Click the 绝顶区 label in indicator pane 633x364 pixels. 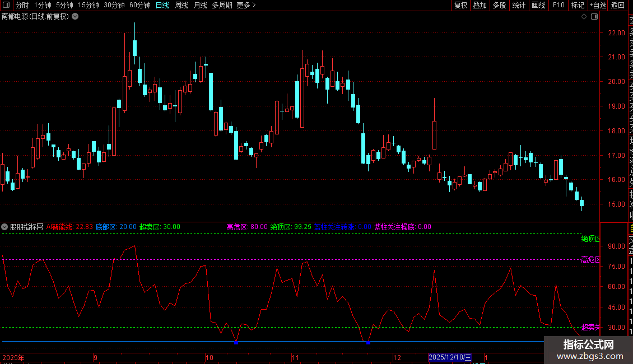(590, 239)
